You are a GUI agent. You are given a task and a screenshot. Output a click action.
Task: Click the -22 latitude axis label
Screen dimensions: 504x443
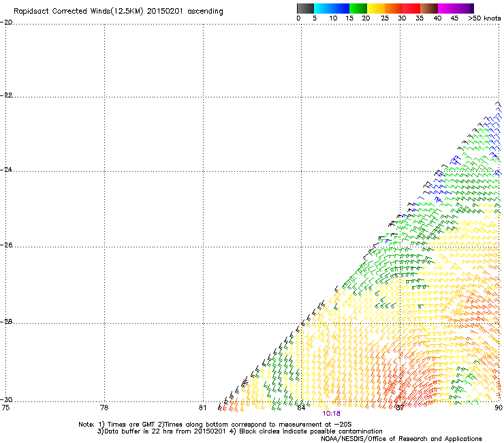pos(6,95)
